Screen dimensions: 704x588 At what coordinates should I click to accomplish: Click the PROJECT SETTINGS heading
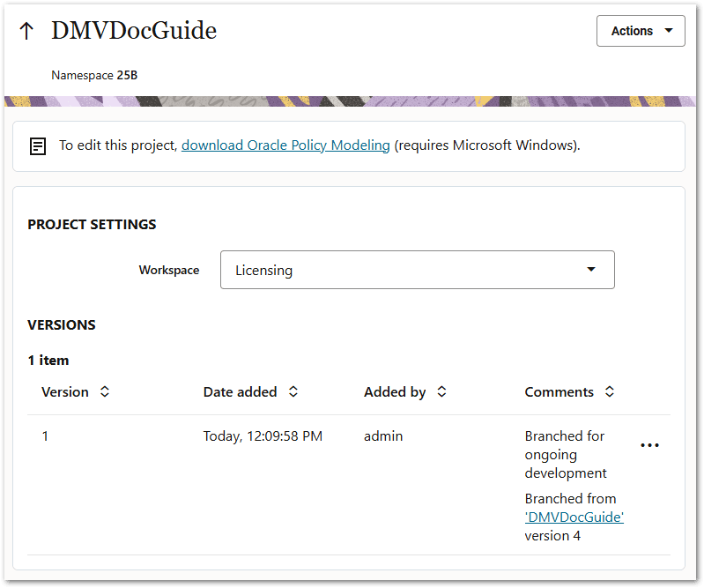(92, 224)
